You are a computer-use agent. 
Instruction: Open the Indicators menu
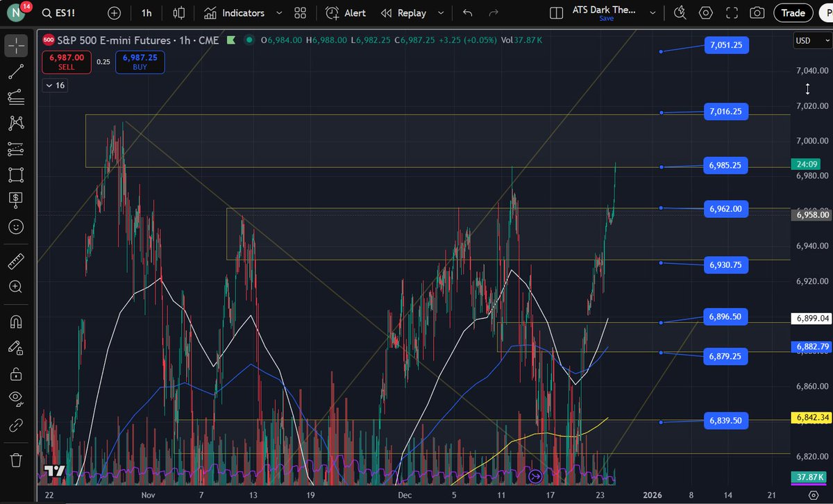click(234, 13)
